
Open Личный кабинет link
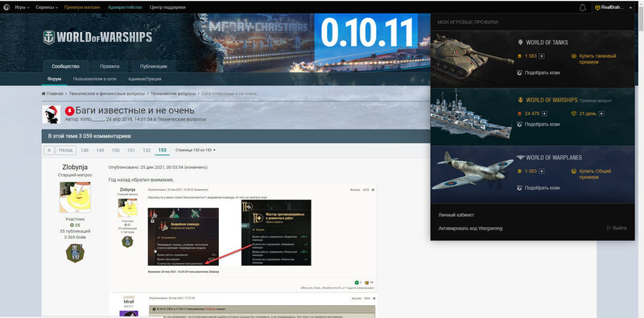click(456, 215)
